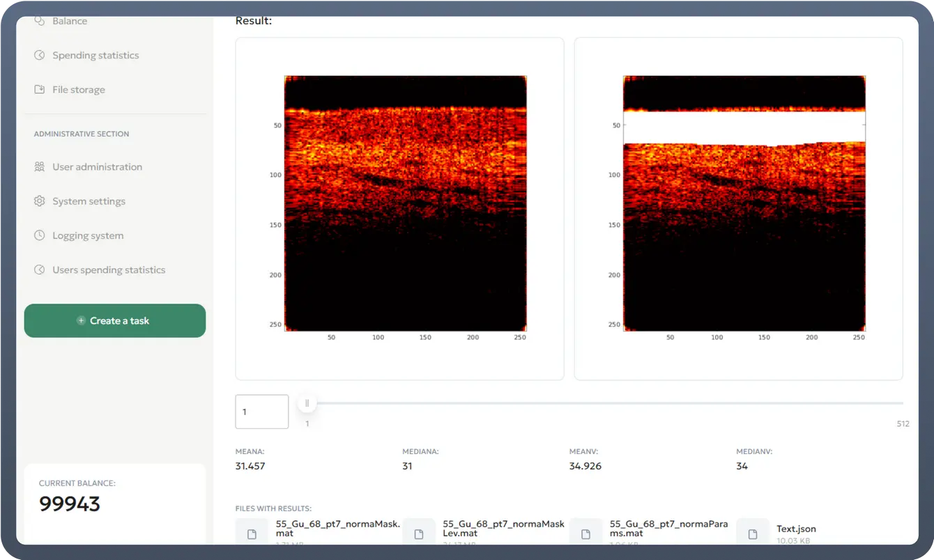
Task: Click the current balance value 99943
Action: click(x=70, y=504)
